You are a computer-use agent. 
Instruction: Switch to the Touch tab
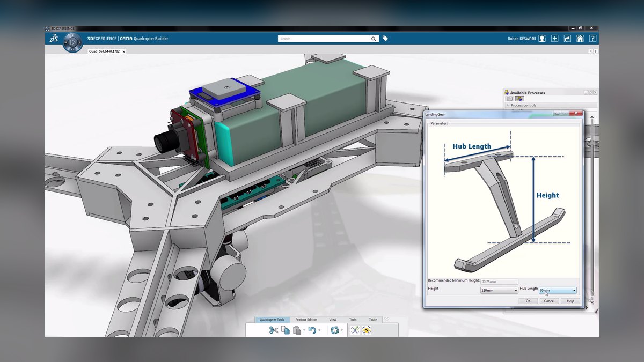click(x=373, y=320)
